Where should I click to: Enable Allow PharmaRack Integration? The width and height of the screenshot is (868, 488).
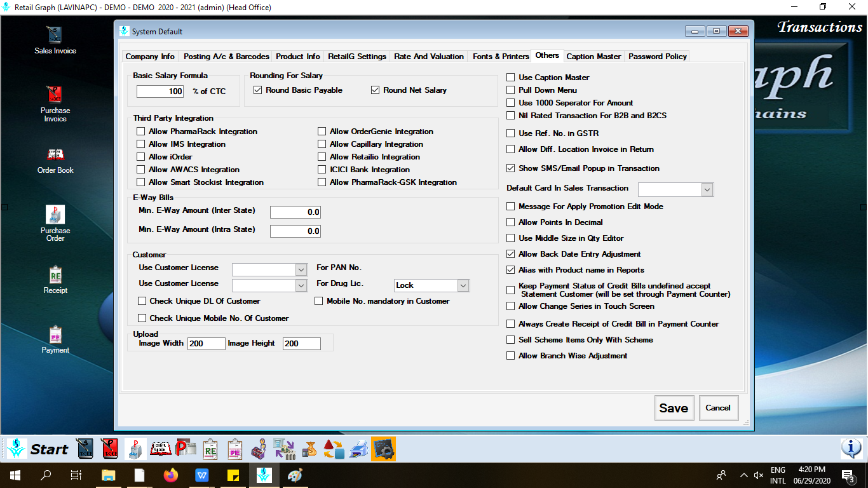coord(140,132)
